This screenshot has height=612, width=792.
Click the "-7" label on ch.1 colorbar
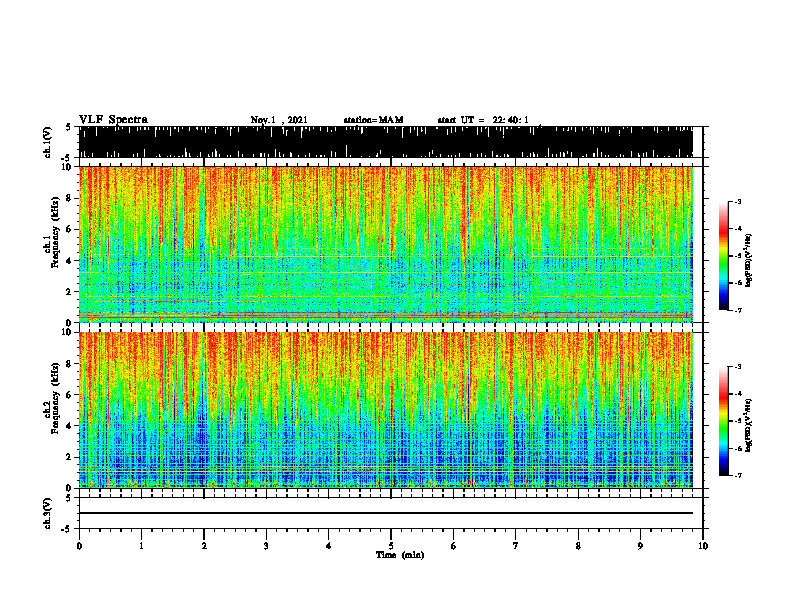point(738,310)
